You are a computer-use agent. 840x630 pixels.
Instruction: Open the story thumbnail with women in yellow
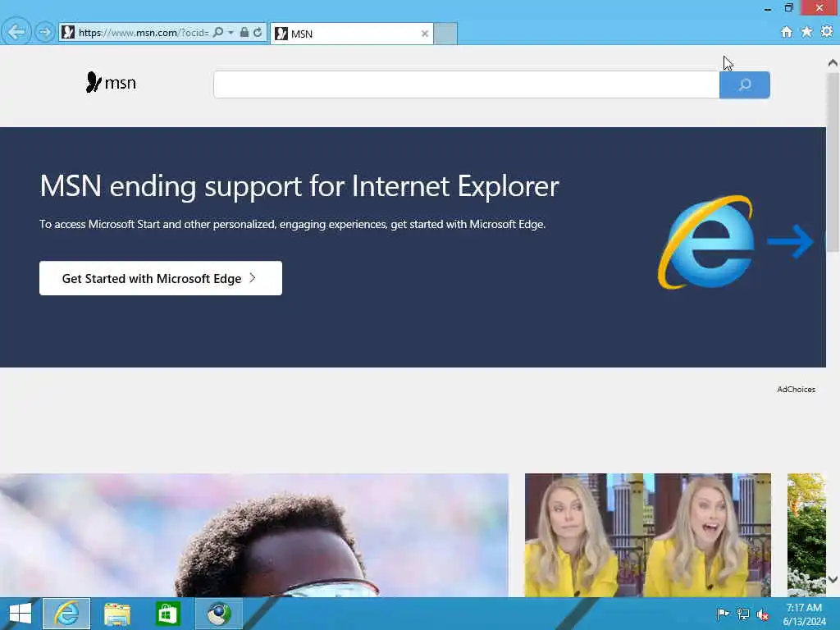click(x=648, y=535)
